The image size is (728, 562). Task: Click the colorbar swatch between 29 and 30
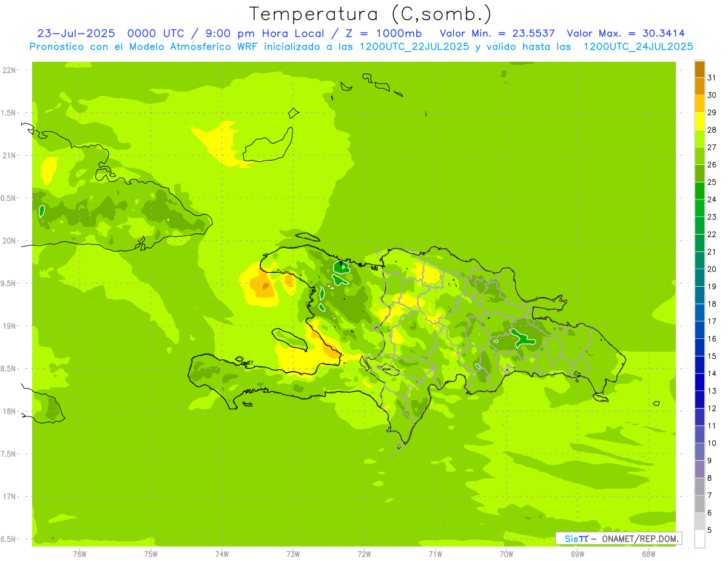click(699, 104)
